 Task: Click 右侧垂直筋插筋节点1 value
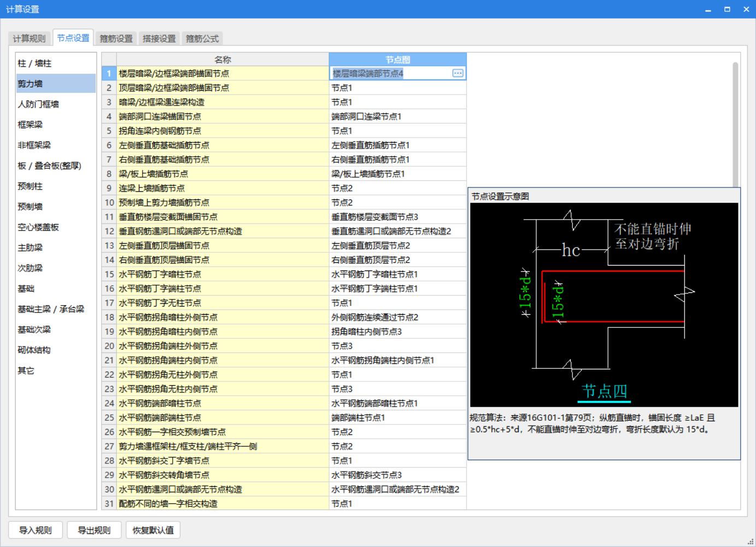397,160
